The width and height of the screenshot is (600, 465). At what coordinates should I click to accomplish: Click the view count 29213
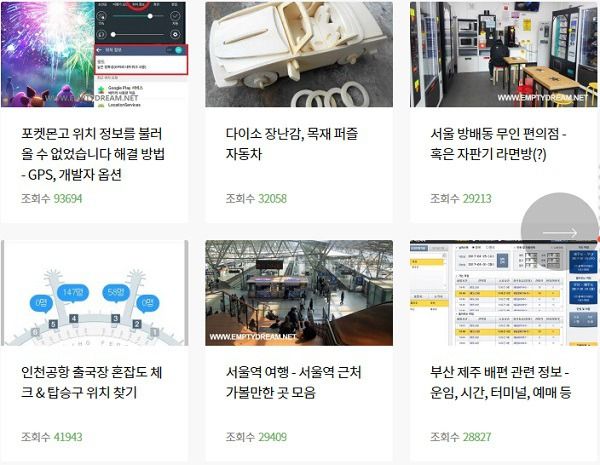click(477, 199)
